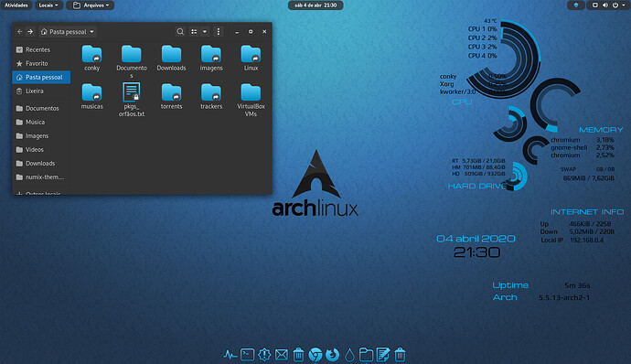Select the torrents folder
The width and height of the screenshot is (631, 364).
point(171,96)
